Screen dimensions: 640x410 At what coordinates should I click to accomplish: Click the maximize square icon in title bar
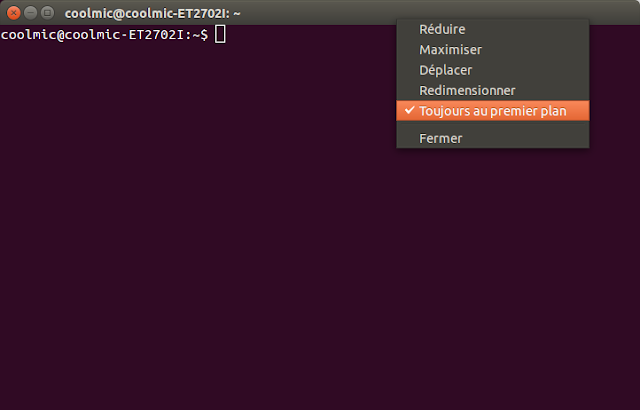pos(48,13)
